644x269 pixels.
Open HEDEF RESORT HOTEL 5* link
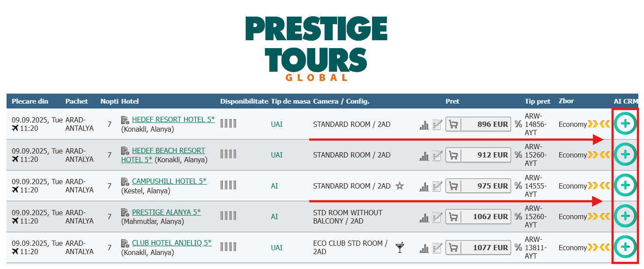173,119
